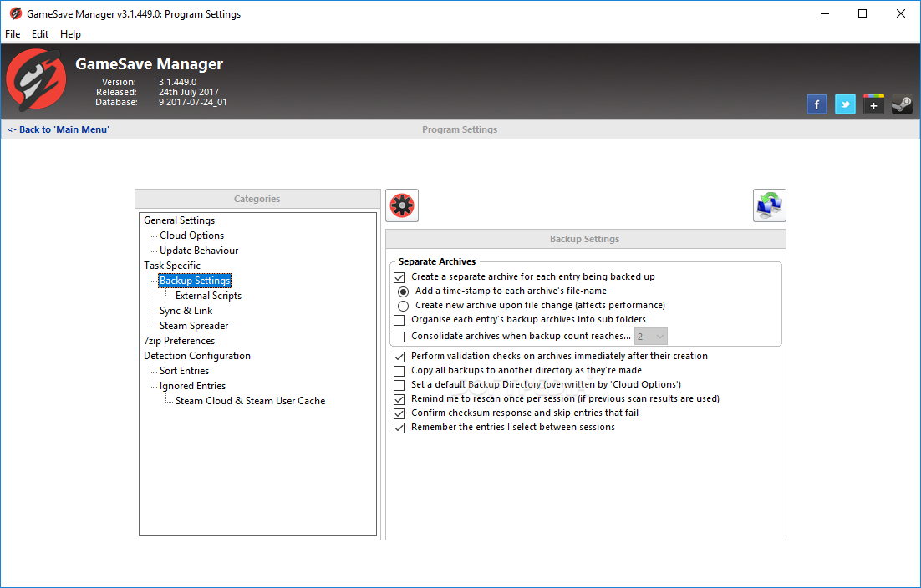Enable copy all backups to another directory
This screenshot has width=921, height=588.
pos(399,371)
